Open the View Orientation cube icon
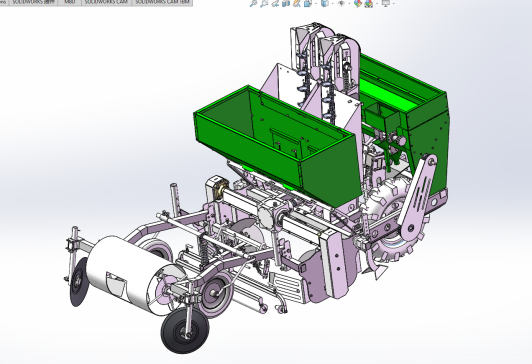Image resolution: width=532 pixels, height=364 pixels. pyautogui.click(x=308, y=3)
